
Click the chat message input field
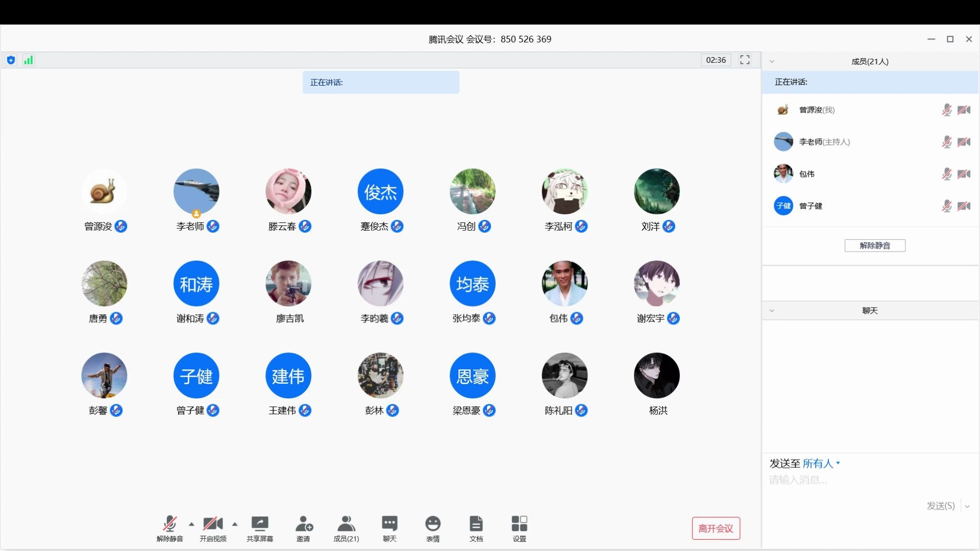click(870, 480)
